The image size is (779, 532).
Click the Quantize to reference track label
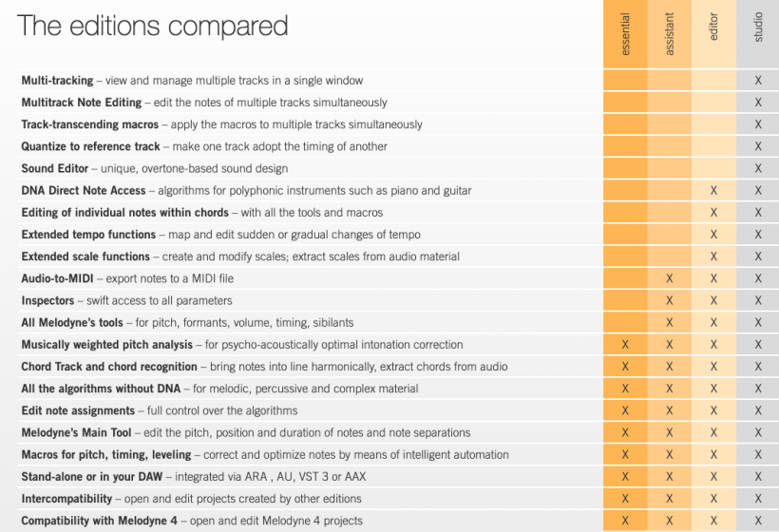coord(90,146)
